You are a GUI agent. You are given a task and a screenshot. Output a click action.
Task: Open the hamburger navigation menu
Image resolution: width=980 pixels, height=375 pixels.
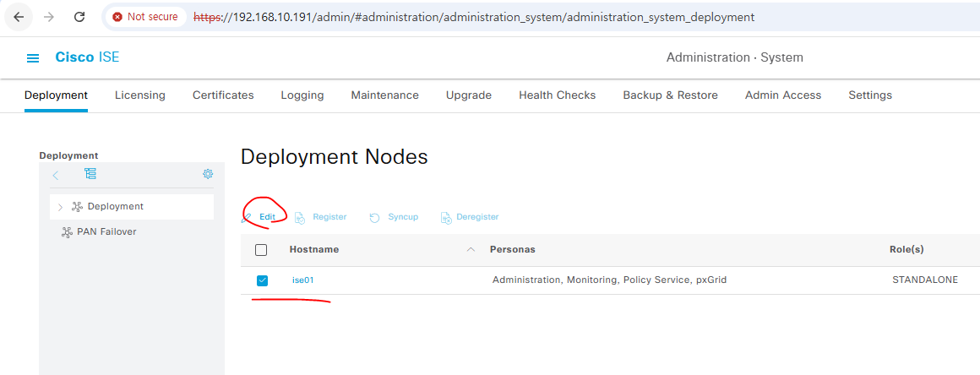32,58
